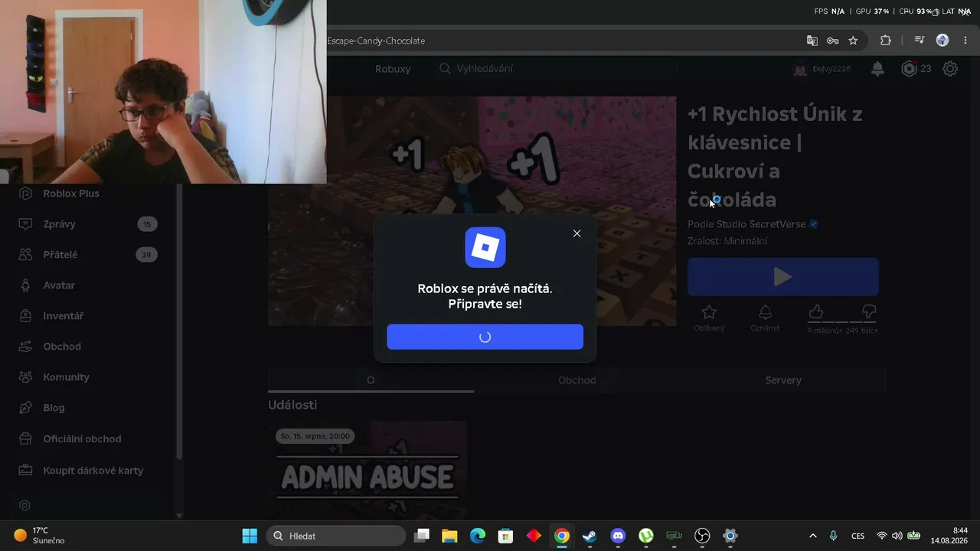
Task: Click the Inventář sidebar icon
Action: [26, 316]
